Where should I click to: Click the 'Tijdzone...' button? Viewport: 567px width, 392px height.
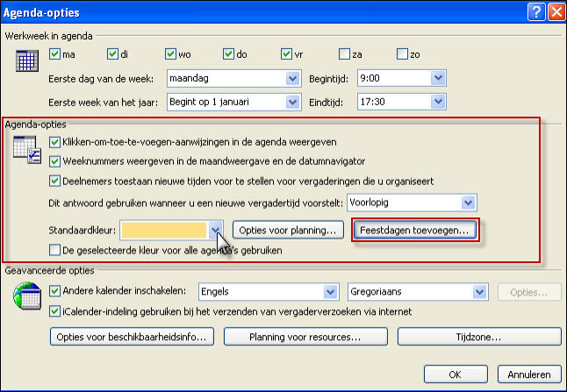coord(479,337)
